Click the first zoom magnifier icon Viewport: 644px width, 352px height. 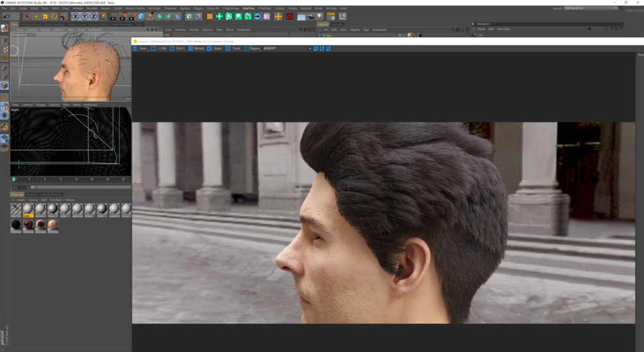(x=316, y=49)
